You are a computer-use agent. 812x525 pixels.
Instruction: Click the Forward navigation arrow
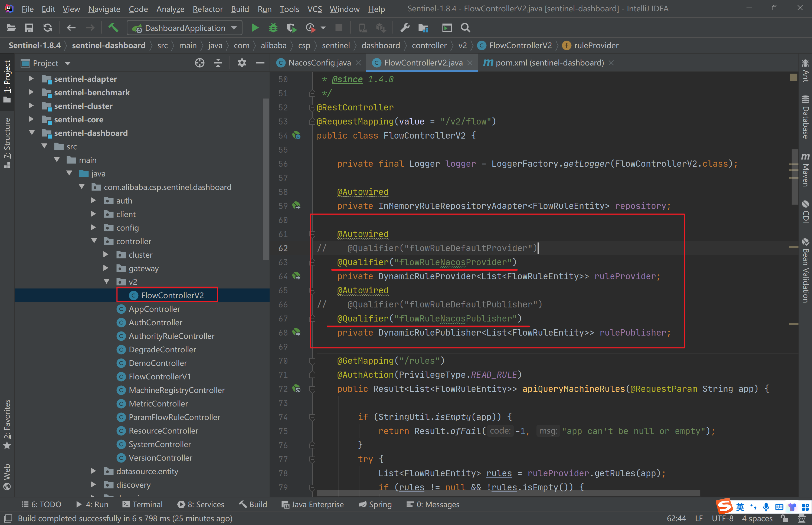90,28
